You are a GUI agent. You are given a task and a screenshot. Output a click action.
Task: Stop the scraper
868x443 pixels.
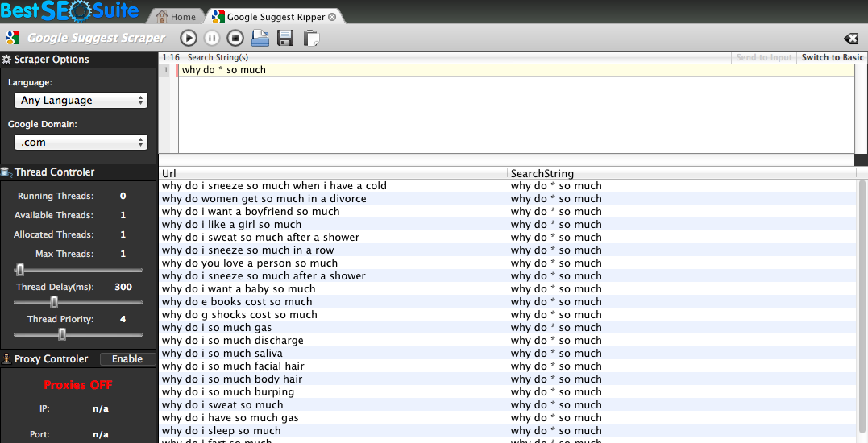click(235, 38)
